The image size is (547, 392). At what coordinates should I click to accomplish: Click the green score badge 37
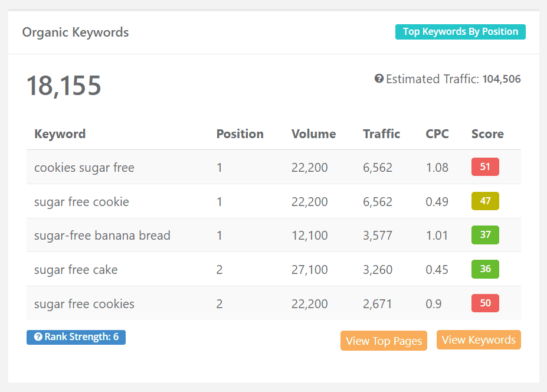click(485, 235)
